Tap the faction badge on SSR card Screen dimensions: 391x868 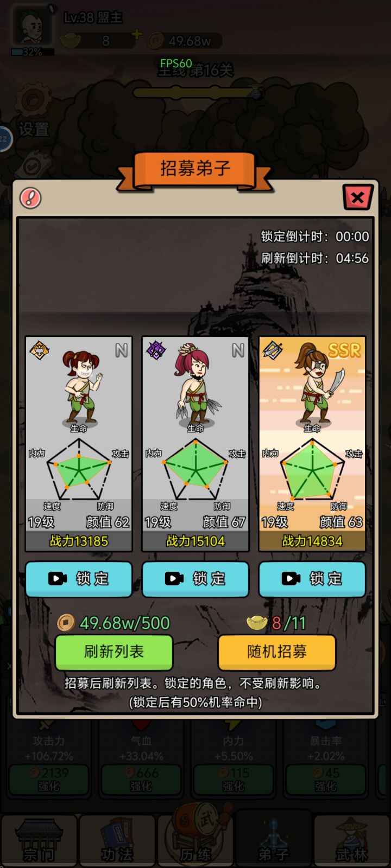[x=273, y=350]
